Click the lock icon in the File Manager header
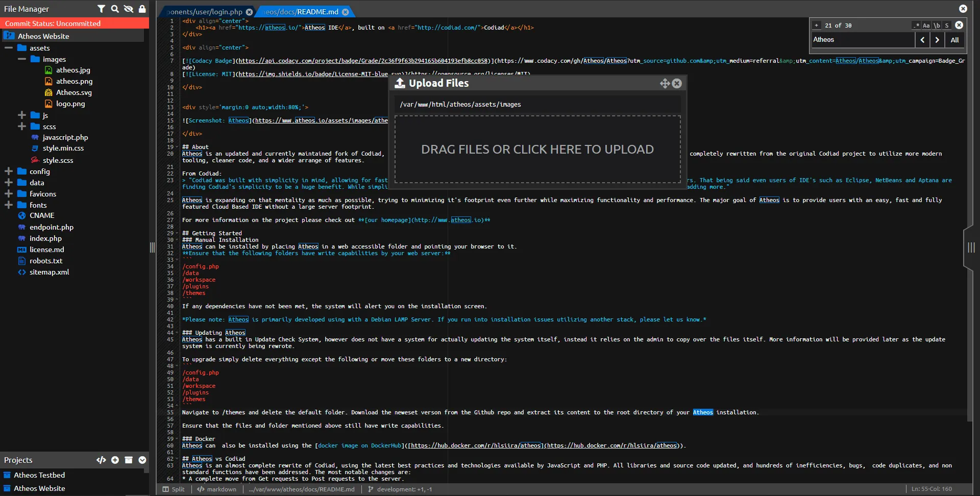 142,9
